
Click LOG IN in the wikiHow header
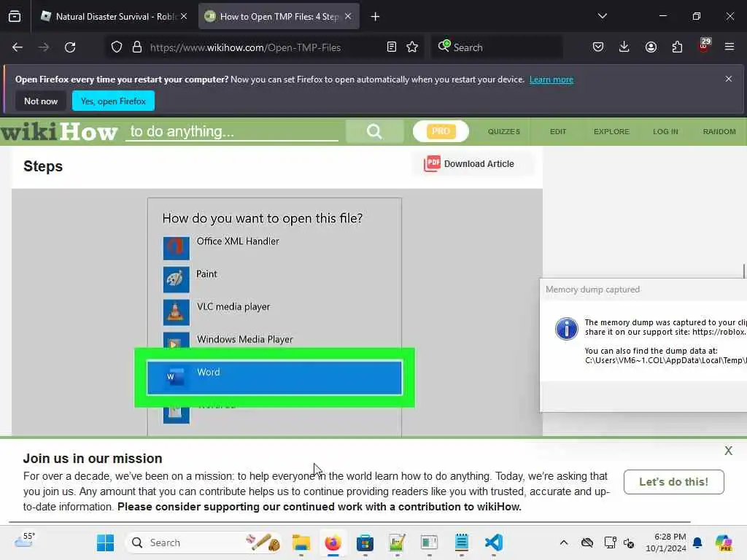coord(665,131)
